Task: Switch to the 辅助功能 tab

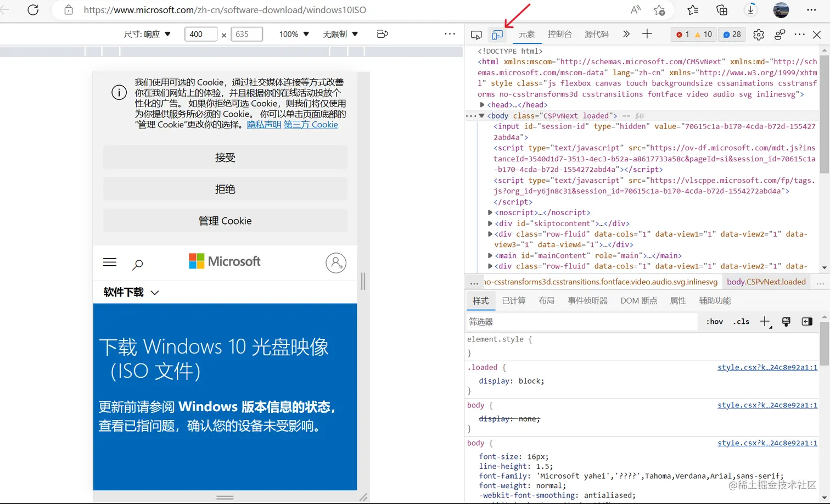Action: tap(715, 301)
